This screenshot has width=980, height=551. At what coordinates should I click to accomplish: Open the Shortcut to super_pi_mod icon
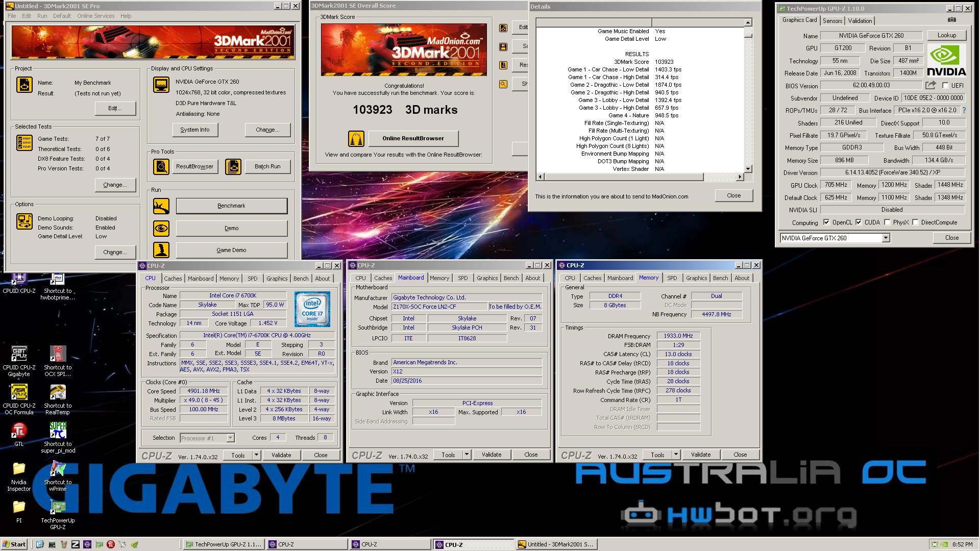(x=58, y=437)
